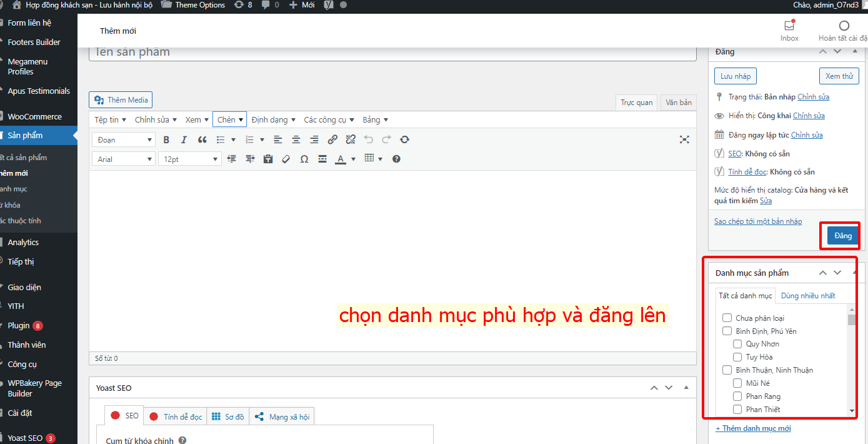Check the Quy Nhơn category
The image size is (868, 444).
(737, 344)
